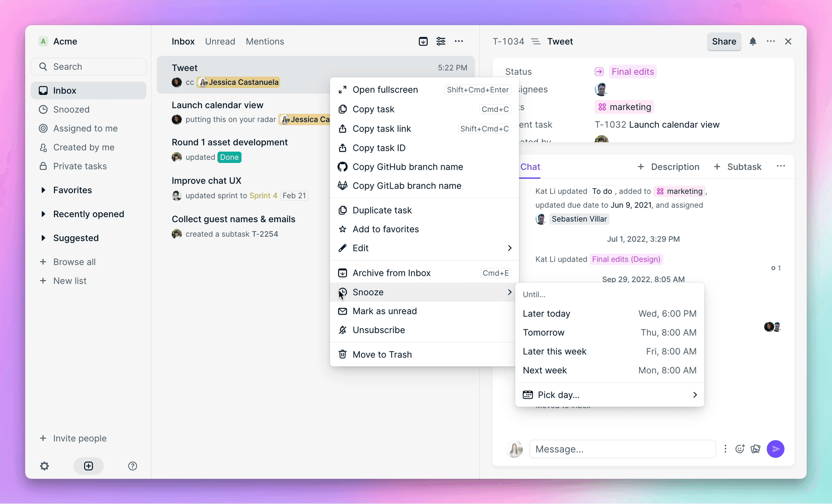Click the Search field
The height and width of the screenshot is (504, 832).
pos(89,66)
